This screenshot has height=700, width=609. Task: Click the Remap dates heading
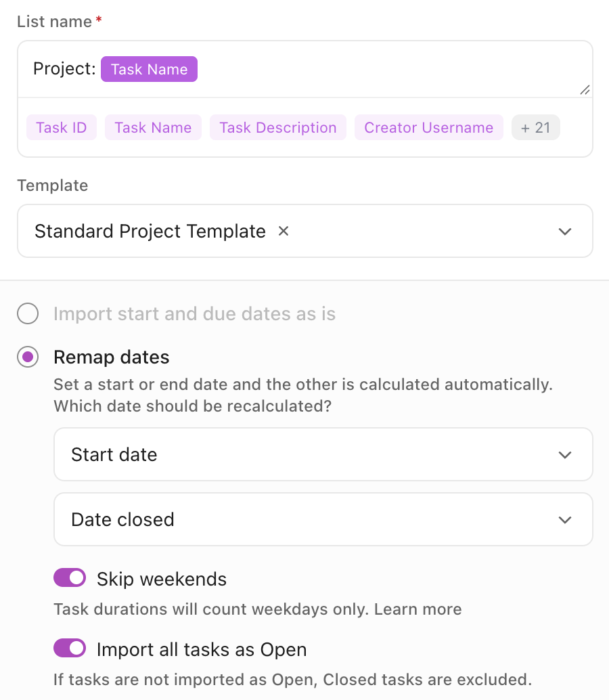click(111, 357)
